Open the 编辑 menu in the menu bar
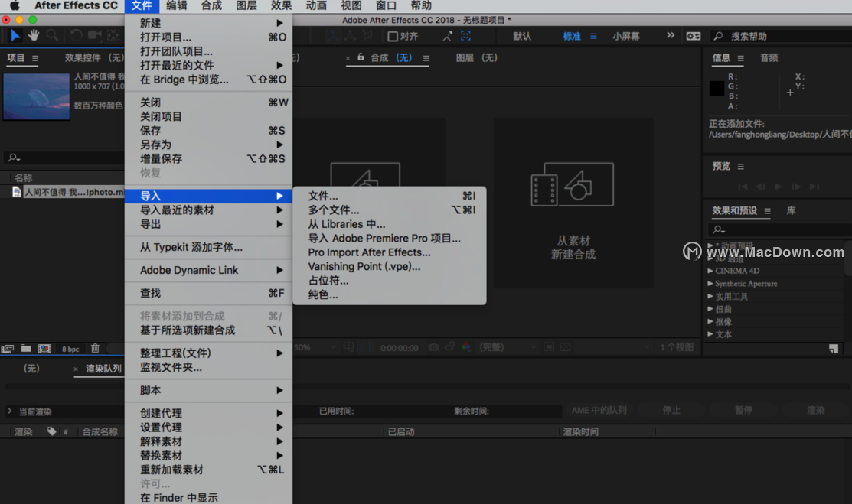Screen dimensions: 852x504 pyautogui.click(x=177, y=6)
